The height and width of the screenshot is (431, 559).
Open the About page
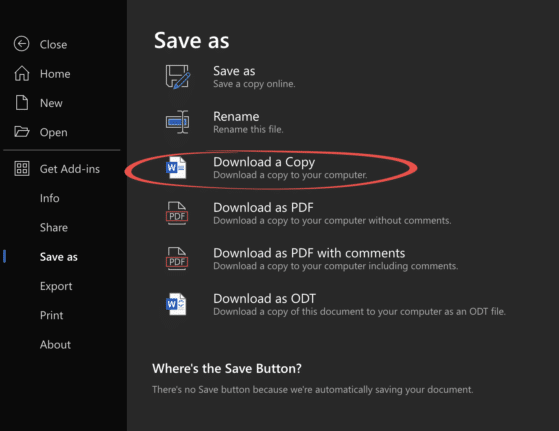click(55, 344)
